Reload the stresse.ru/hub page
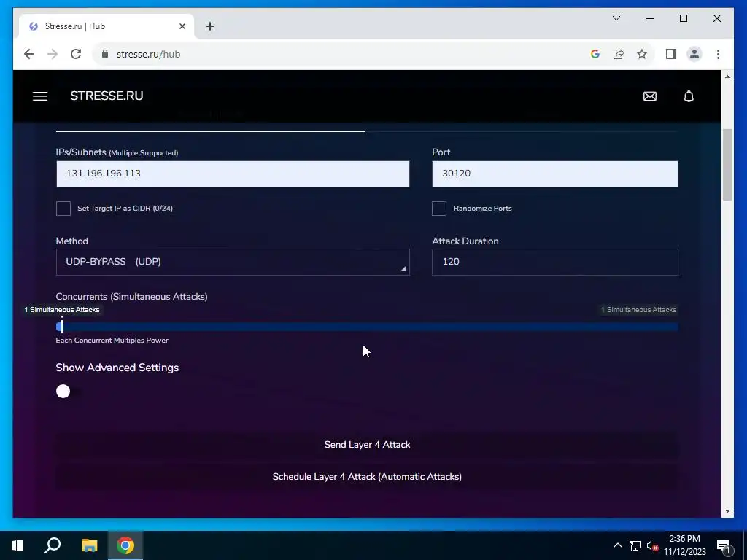Screen dimensions: 747x560 coord(76,54)
